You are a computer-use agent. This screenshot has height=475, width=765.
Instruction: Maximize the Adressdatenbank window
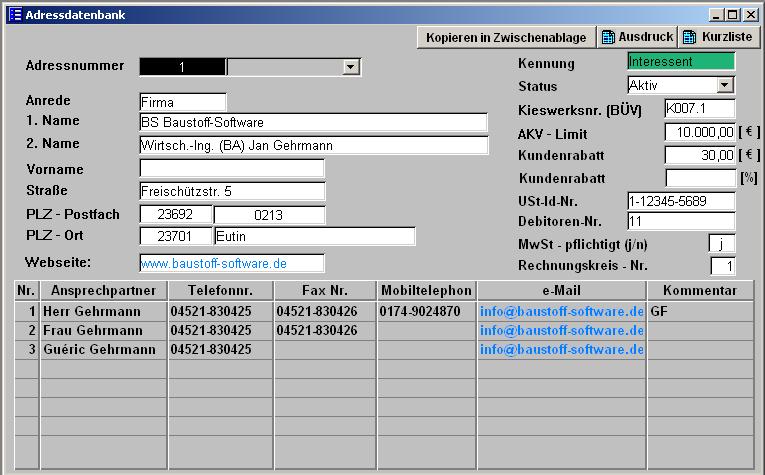point(734,14)
